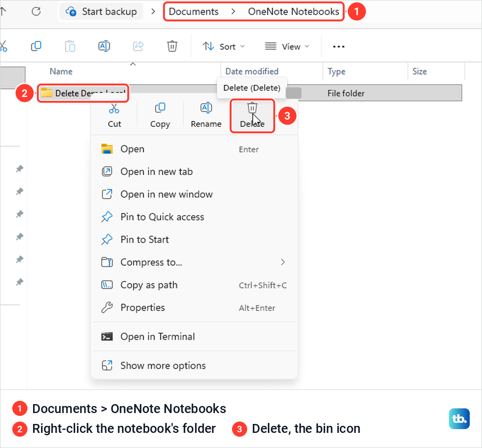482x448 pixels.
Task: Expand chevron between Documents and OneNote Notebooks
Action: pos(233,12)
